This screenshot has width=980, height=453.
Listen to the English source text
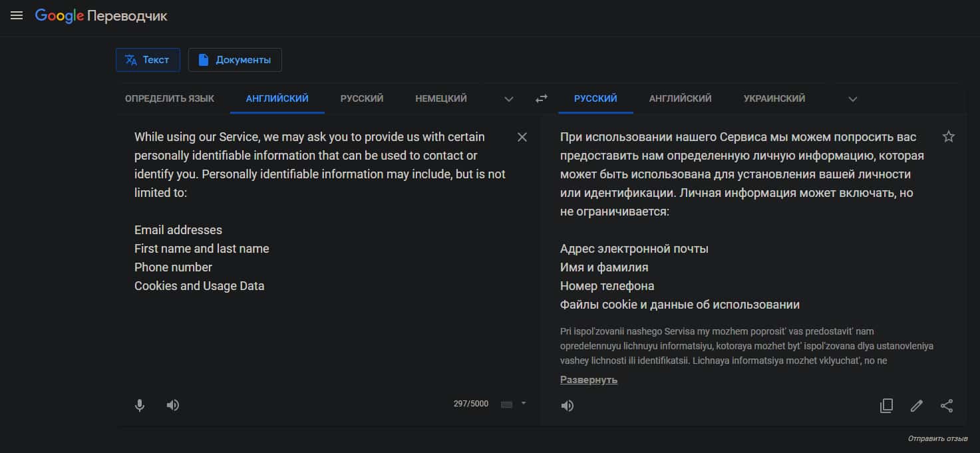[173, 405]
